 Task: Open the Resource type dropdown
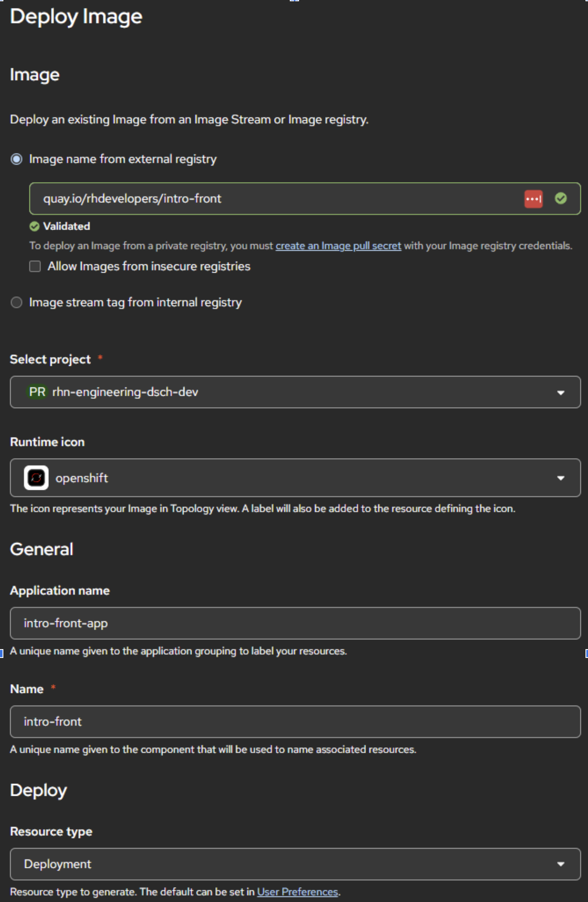click(295, 864)
